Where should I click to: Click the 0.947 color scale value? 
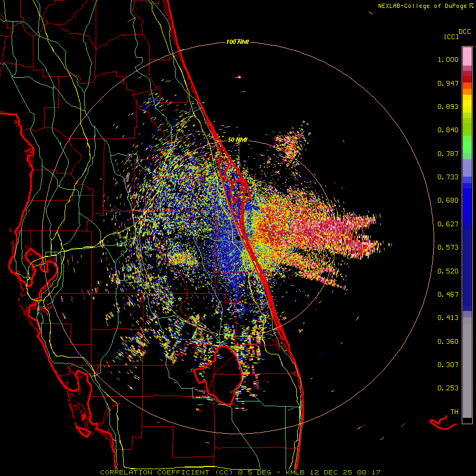point(448,83)
